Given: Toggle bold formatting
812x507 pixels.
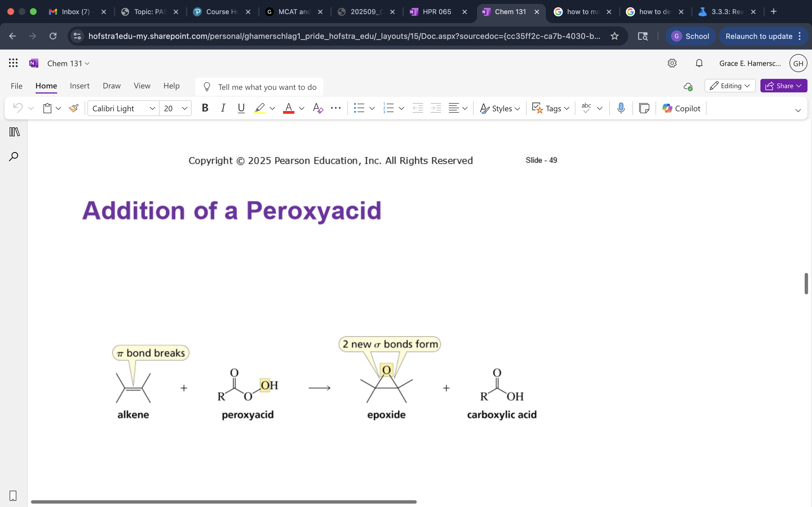Looking at the screenshot, I should click(205, 108).
